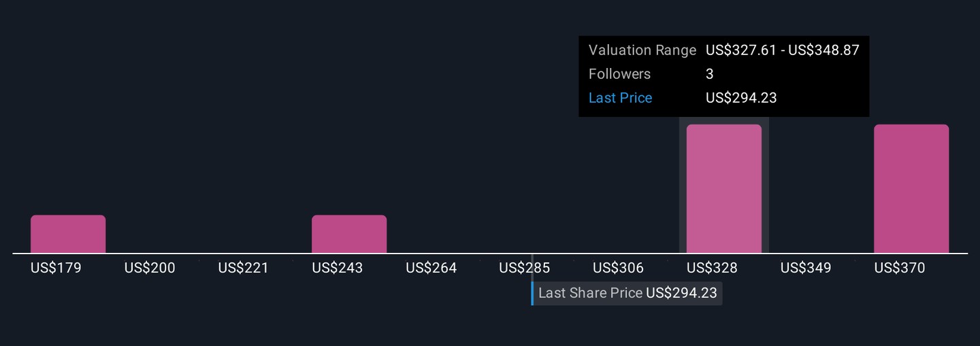980x346 pixels.
Task: Click the Last Share Price label below axis
Action: pos(590,293)
